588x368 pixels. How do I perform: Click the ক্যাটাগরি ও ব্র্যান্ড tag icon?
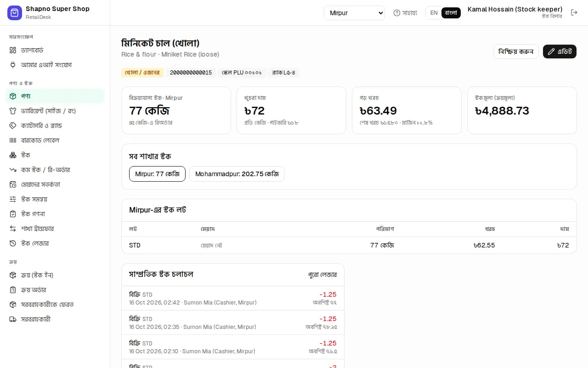13,126
